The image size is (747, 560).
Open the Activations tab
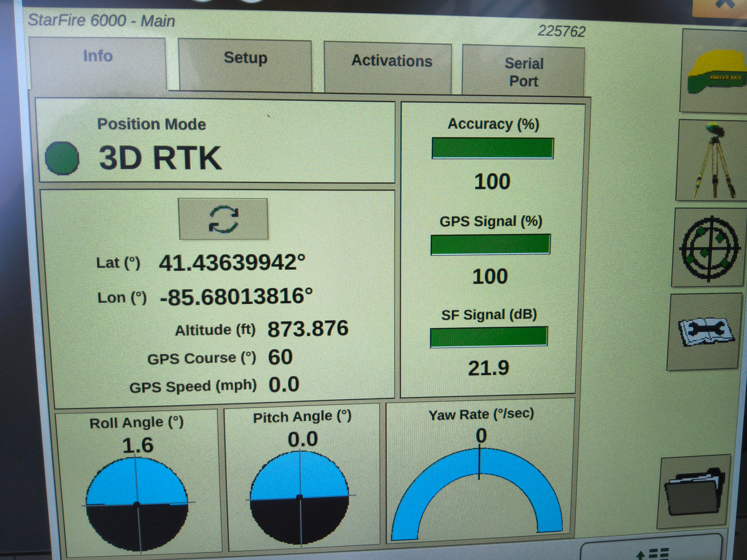coord(389,68)
